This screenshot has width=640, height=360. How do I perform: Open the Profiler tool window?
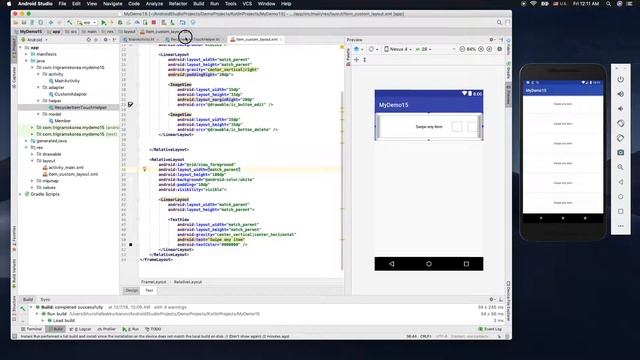(107, 329)
